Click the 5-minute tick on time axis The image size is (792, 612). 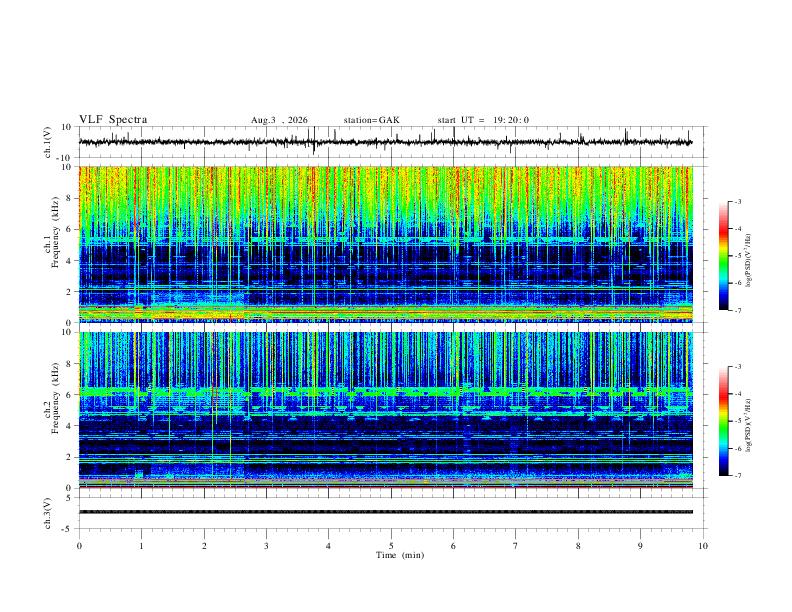point(391,546)
